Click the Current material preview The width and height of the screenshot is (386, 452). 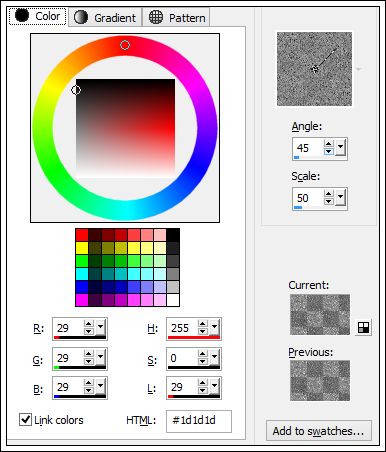[x=320, y=314]
